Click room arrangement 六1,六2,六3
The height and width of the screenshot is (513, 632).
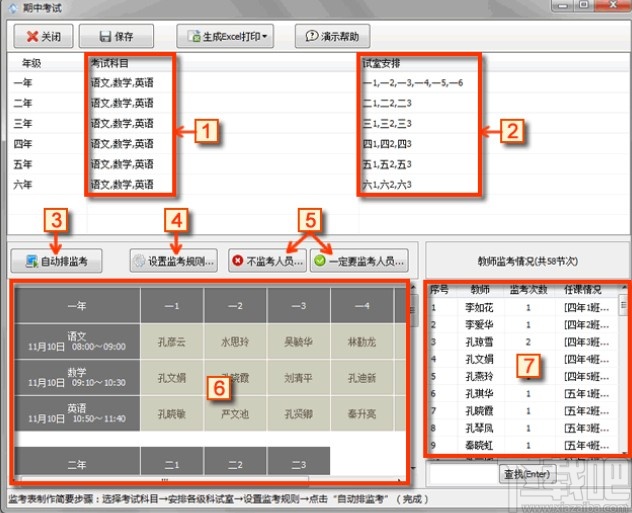(387, 185)
